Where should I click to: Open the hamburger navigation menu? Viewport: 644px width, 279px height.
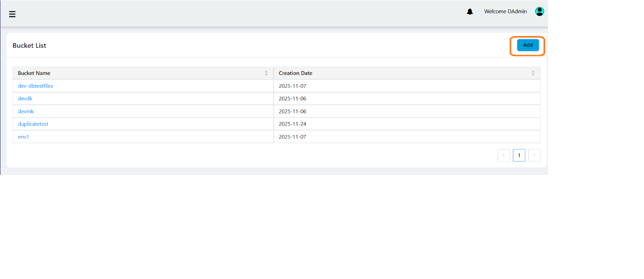pos(12,14)
